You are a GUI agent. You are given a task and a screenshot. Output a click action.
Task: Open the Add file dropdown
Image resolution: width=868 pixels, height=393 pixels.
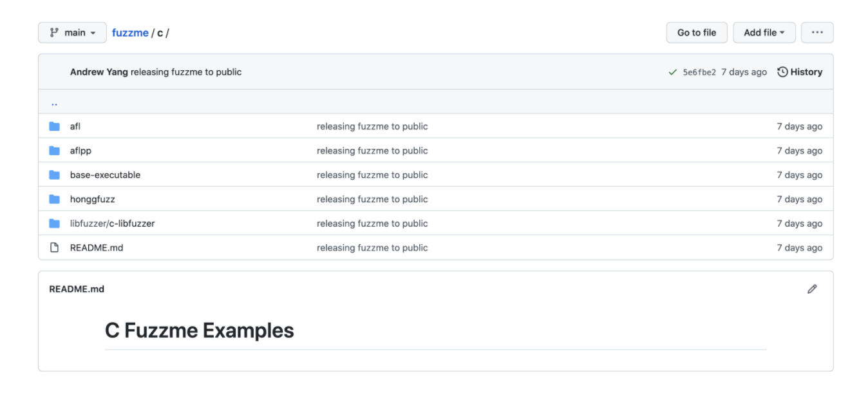[x=764, y=33]
